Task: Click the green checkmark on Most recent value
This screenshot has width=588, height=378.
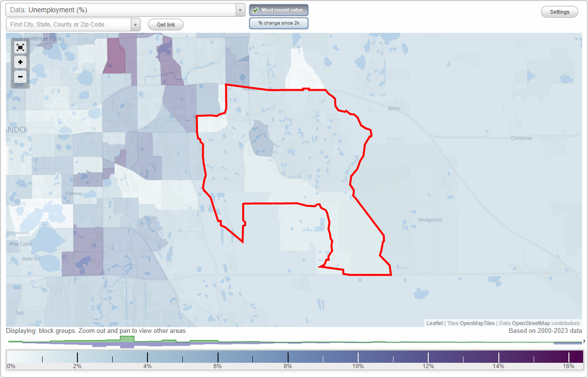Action: (x=256, y=9)
